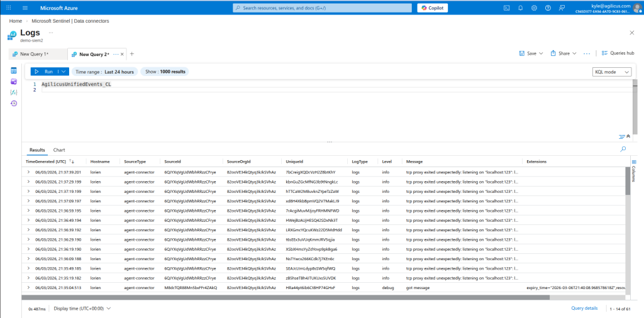This screenshot has height=318, width=644.
Task: Search the results with magnifier icon
Action: point(623,150)
